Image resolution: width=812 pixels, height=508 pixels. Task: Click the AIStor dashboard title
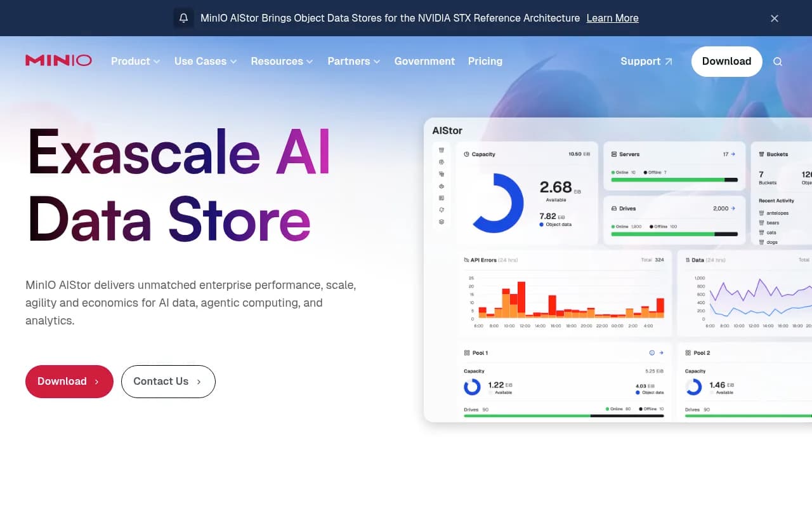(x=447, y=131)
